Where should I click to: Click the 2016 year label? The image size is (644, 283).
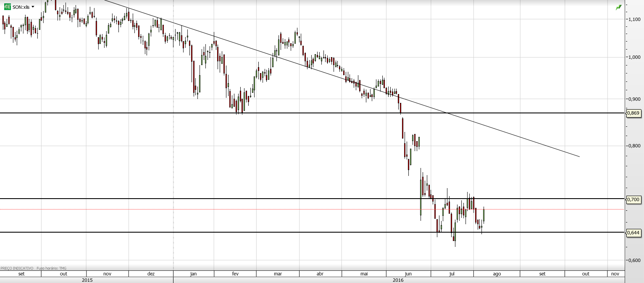[398, 280]
